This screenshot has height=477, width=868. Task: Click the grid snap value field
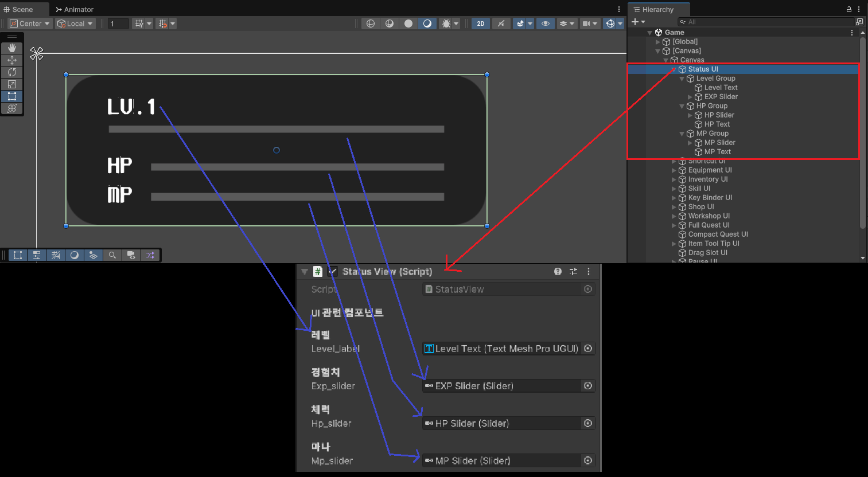118,24
